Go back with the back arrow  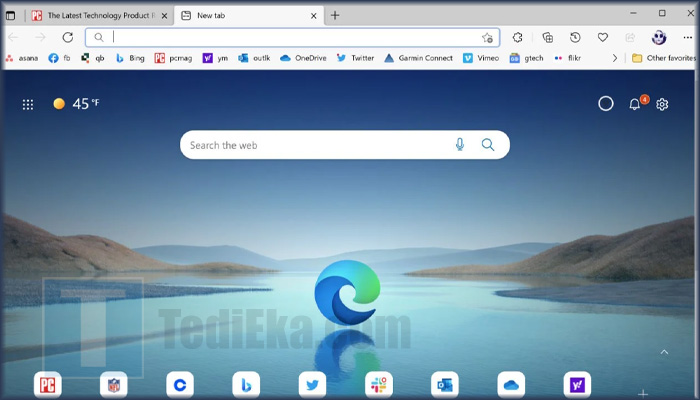13,38
